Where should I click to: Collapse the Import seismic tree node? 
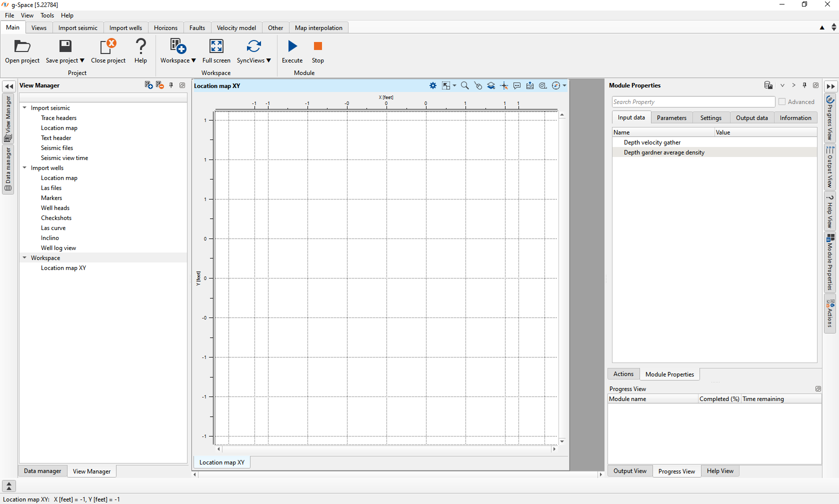coord(24,107)
